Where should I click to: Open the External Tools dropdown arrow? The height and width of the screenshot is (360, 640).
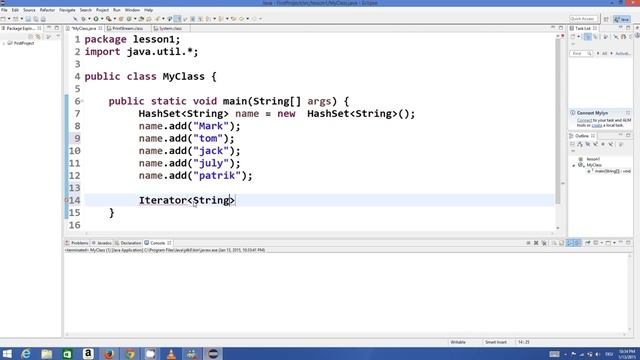(115, 19)
